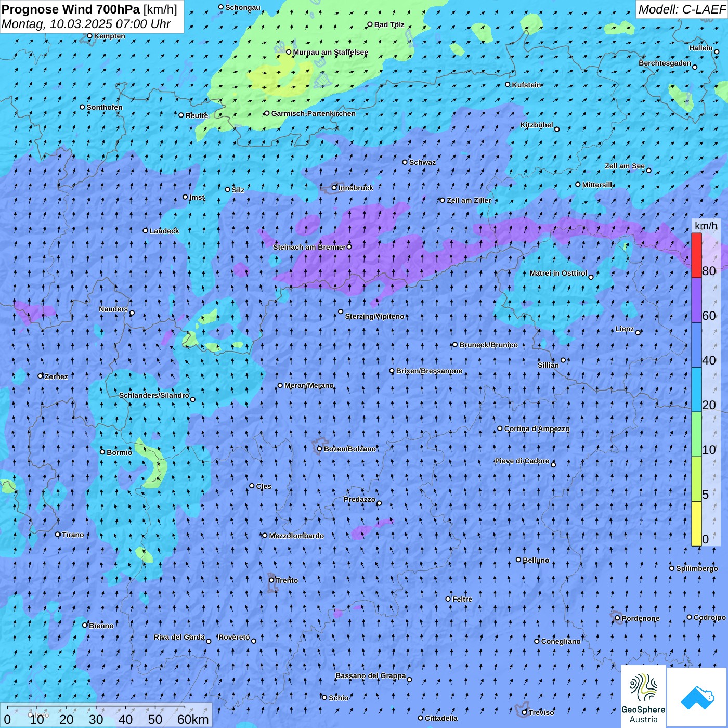
Task: Click the Sterzing/Vipiteno label
Action: pos(374,316)
